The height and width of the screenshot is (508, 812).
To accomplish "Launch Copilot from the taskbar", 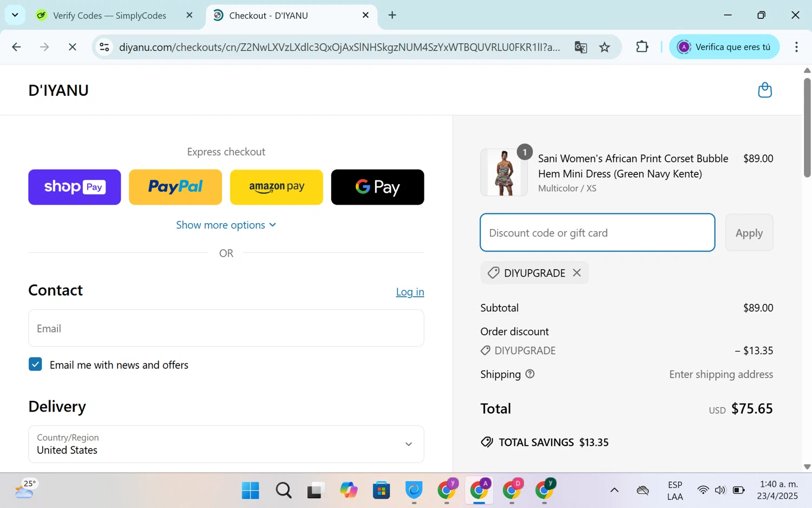I will pyautogui.click(x=349, y=490).
